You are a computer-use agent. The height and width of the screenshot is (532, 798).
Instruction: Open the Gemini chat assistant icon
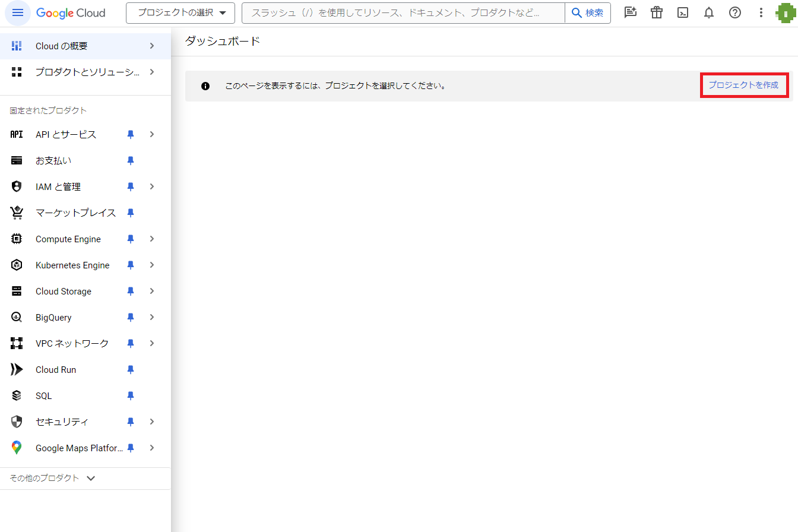click(630, 12)
